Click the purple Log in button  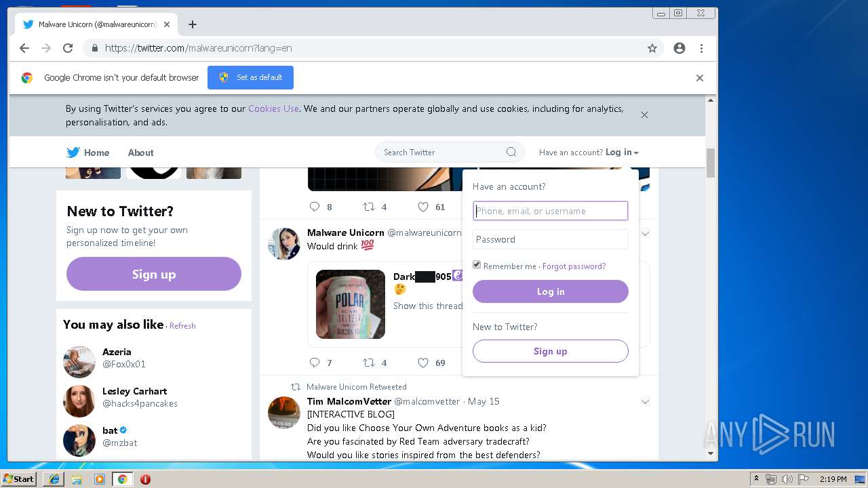click(551, 291)
